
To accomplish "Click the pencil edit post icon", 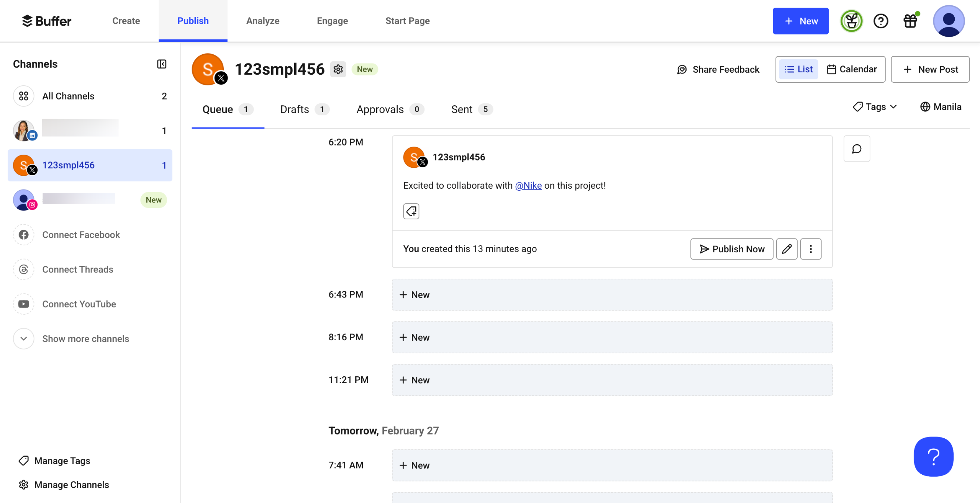I will tap(787, 249).
